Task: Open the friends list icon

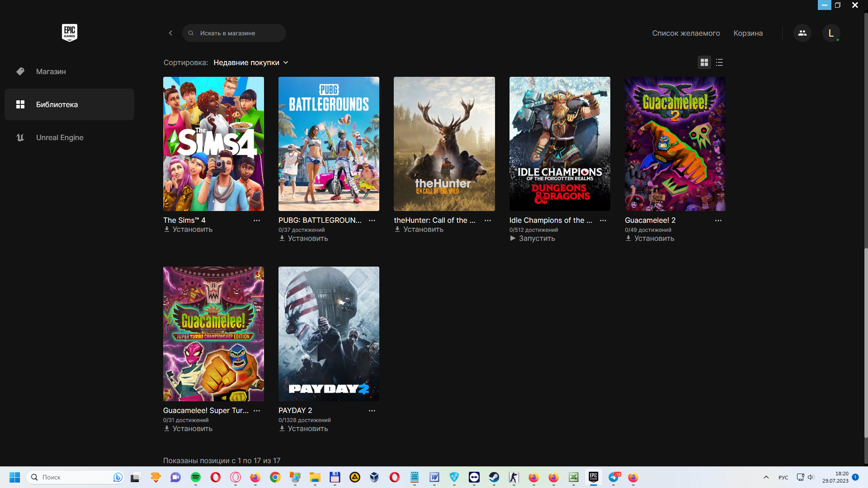Action: coord(802,33)
